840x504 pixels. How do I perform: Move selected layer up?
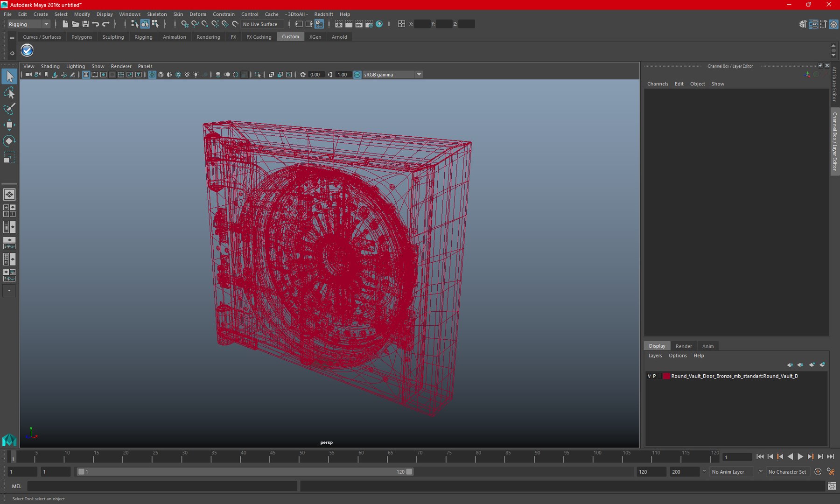[x=790, y=365]
